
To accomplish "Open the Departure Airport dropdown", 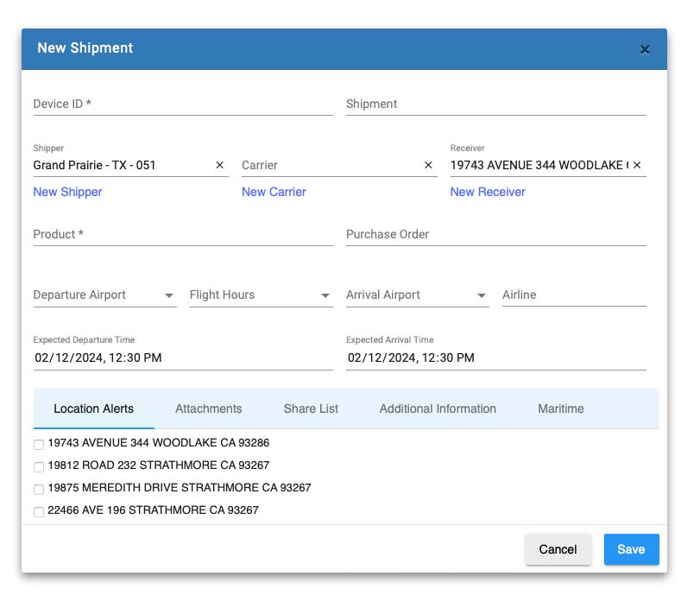I will 169,295.
